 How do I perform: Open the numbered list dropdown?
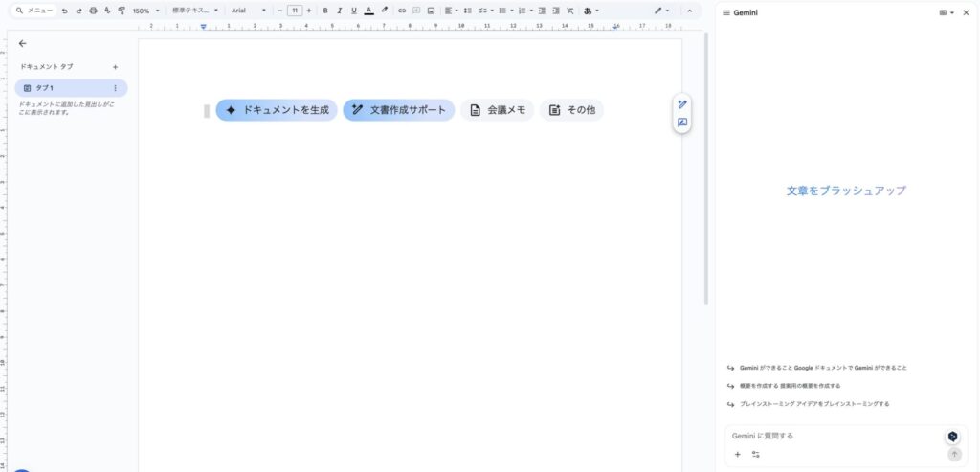point(525,11)
